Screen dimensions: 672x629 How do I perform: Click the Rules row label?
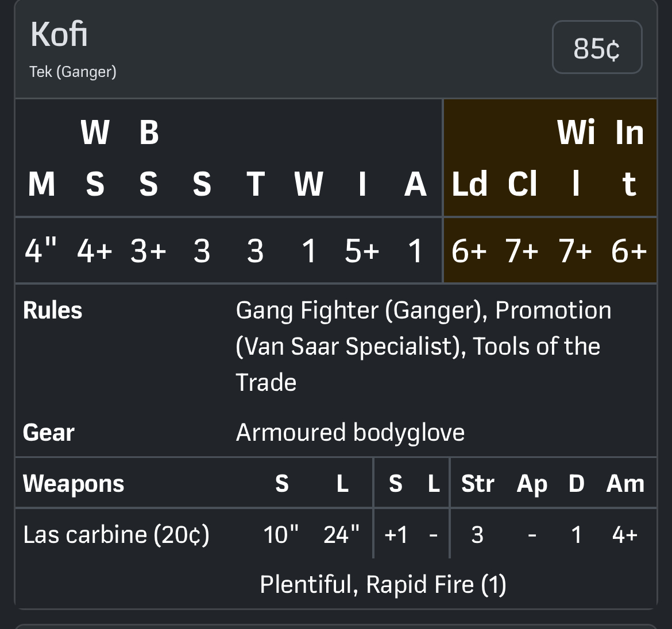pyautogui.click(x=52, y=310)
